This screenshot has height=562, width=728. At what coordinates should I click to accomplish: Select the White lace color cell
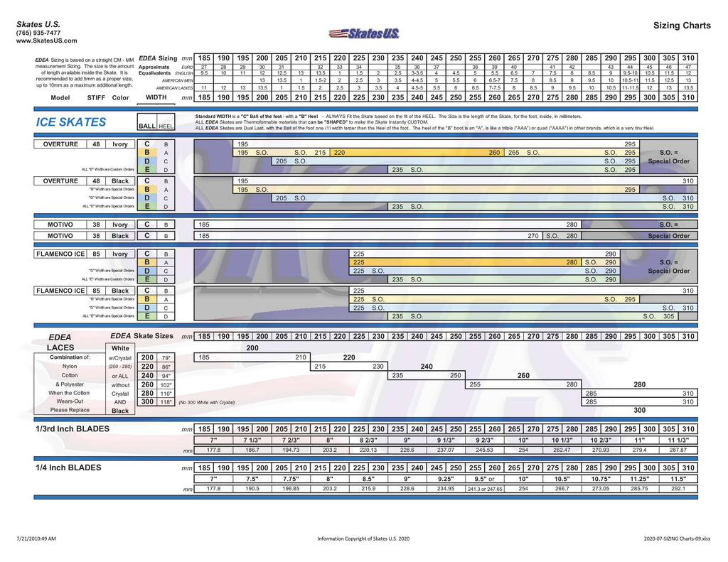click(120, 348)
